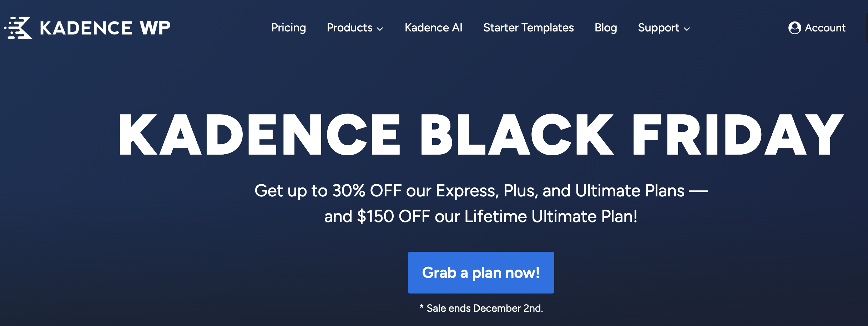868x326 pixels.
Task: Click the Account user avatar icon
Action: click(794, 28)
